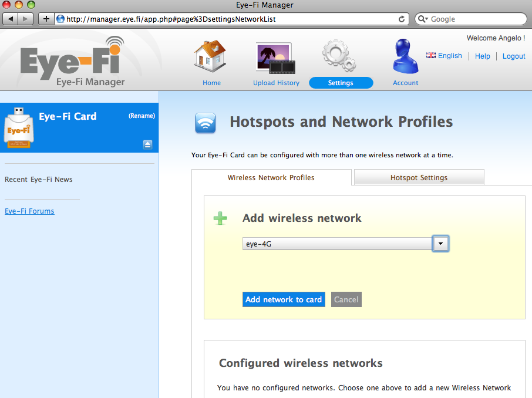This screenshot has height=398, width=532.
Task: Expand the eye-4G network dropdown arrow
Action: point(441,244)
